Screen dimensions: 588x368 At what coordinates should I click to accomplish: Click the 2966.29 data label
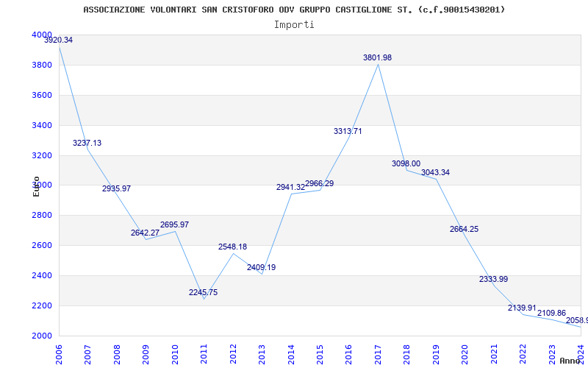click(x=320, y=183)
